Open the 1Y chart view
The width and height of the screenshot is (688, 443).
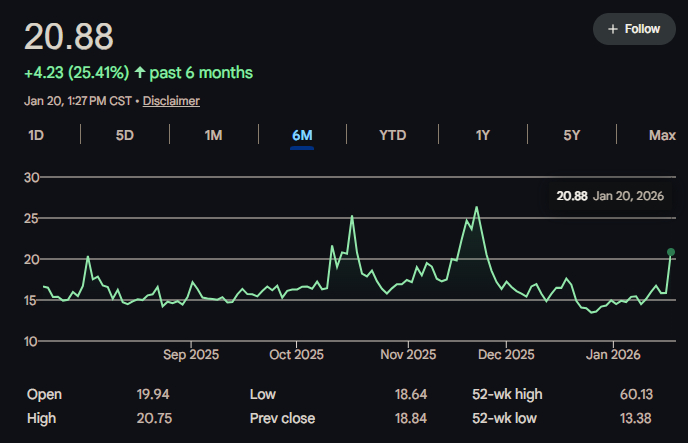482,135
